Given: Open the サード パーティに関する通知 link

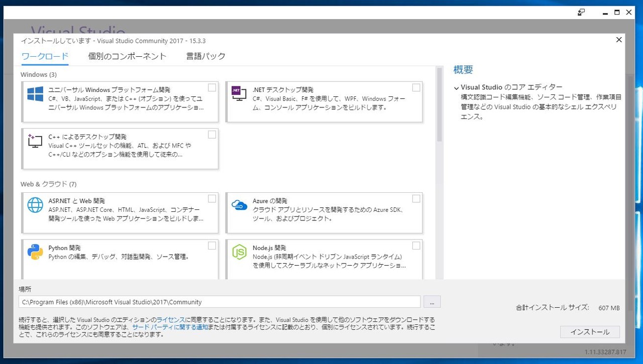Looking at the screenshot, I should coord(170,327).
